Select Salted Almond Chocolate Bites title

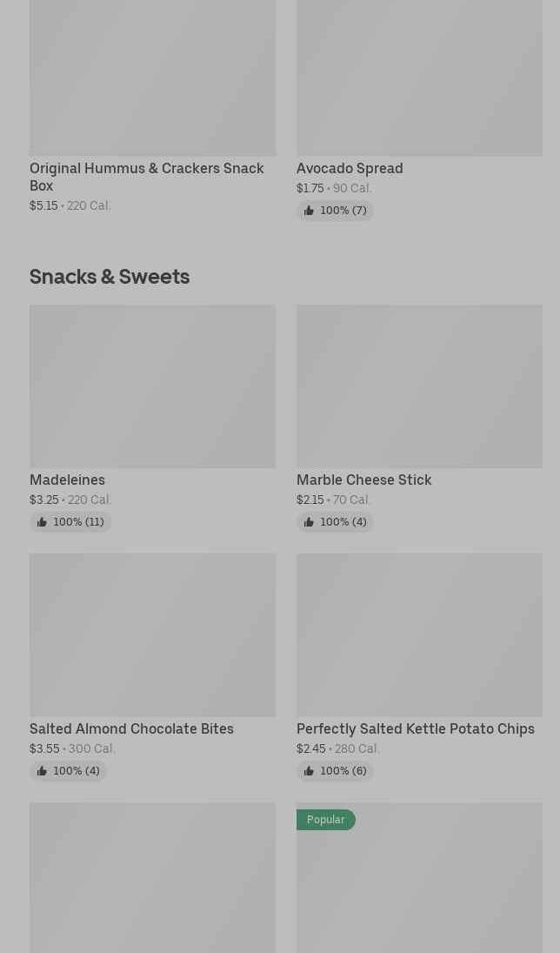pos(131,728)
